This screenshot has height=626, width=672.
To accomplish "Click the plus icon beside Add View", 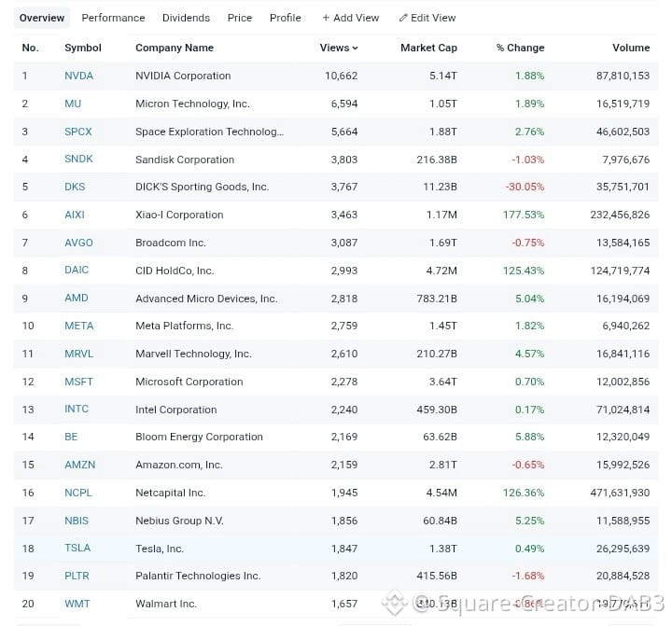I will click(326, 18).
